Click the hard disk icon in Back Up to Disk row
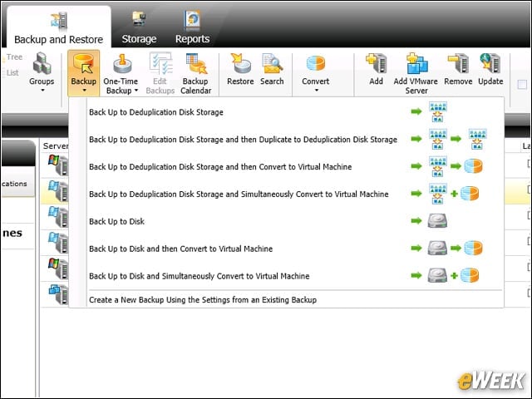Image resolution: width=532 pixels, height=399 pixels. (437, 221)
